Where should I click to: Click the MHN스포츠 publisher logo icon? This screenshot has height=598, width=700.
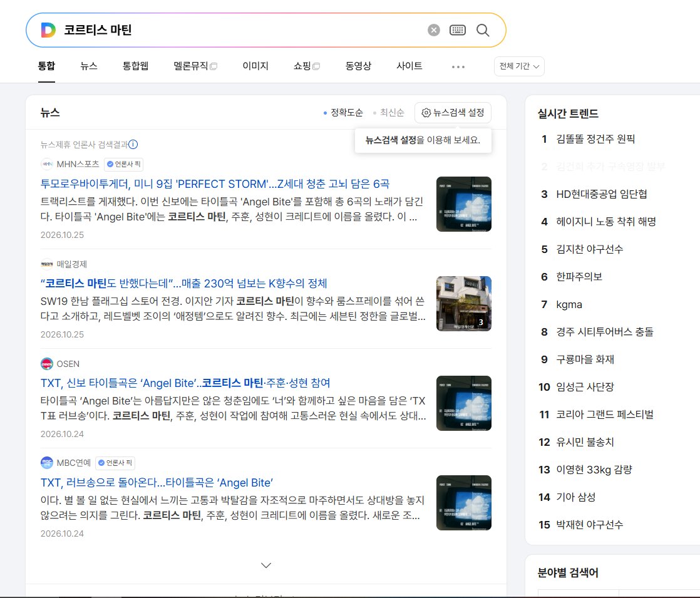47,164
